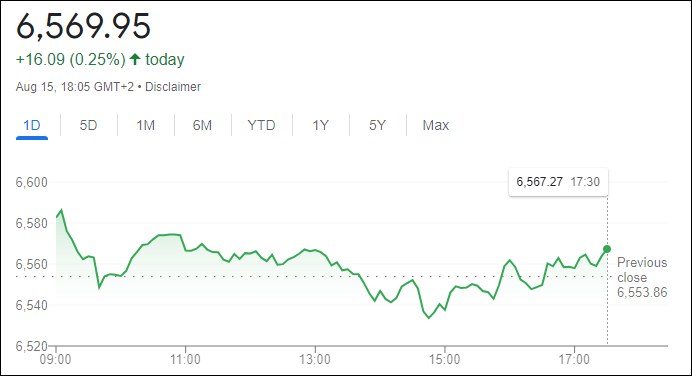Image resolution: width=692 pixels, height=376 pixels.
Task: Click the chart peak near 09:00
Action: (x=61, y=210)
